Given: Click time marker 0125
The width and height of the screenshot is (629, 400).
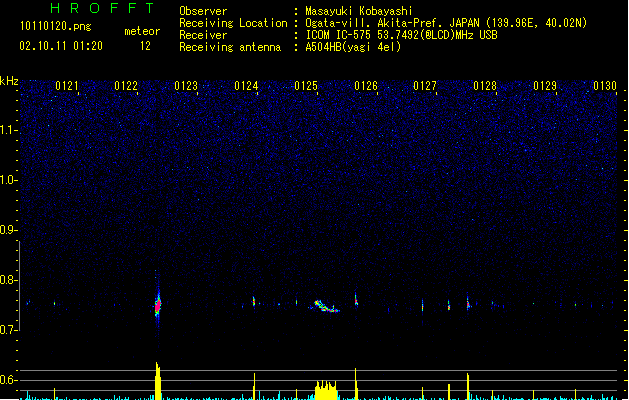Looking at the screenshot, I should (x=306, y=86).
